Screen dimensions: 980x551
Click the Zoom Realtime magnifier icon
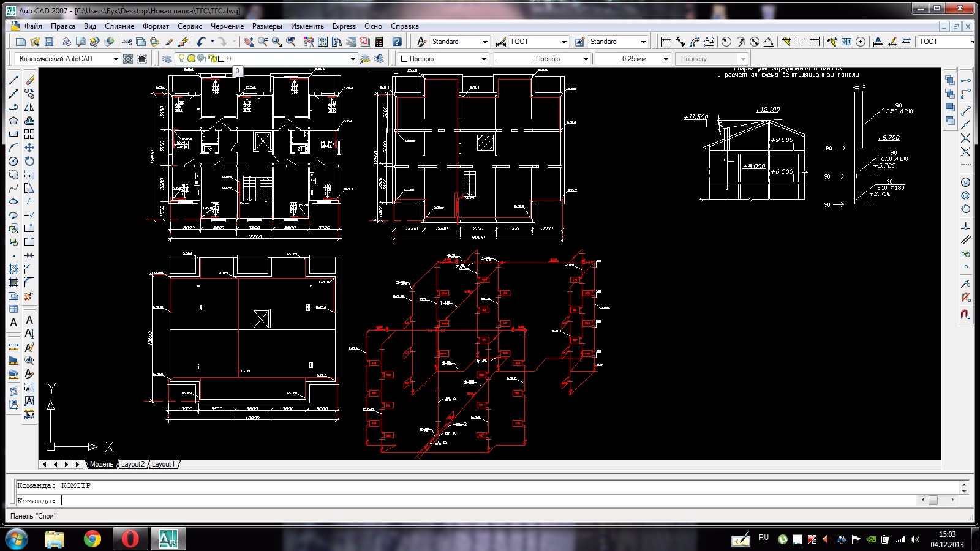coord(263,42)
